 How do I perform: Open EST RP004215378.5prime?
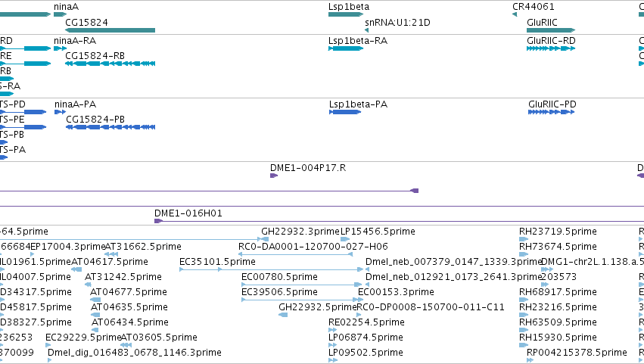point(577,353)
